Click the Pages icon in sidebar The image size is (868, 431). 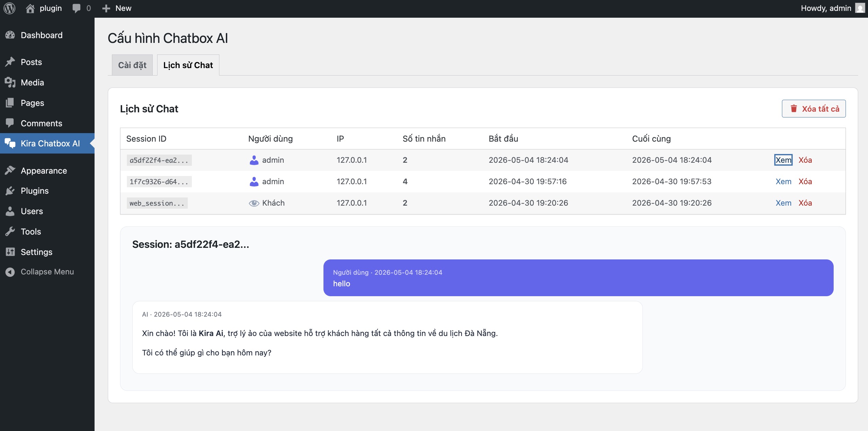tap(10, 103)
